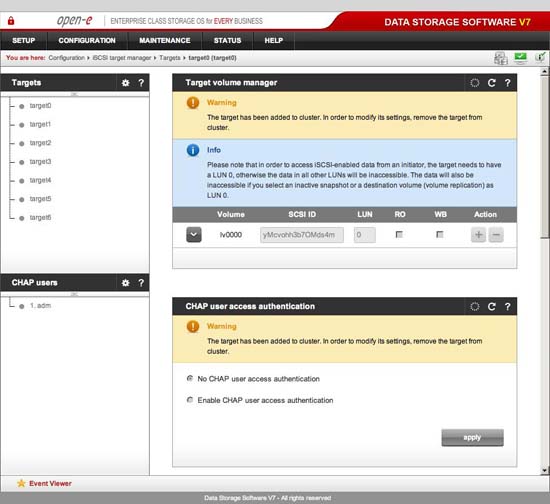Viewport: 550px width, 504px height.
Task: Toggle the RO checkbox for lv0000
Action: tap(399, 234)
